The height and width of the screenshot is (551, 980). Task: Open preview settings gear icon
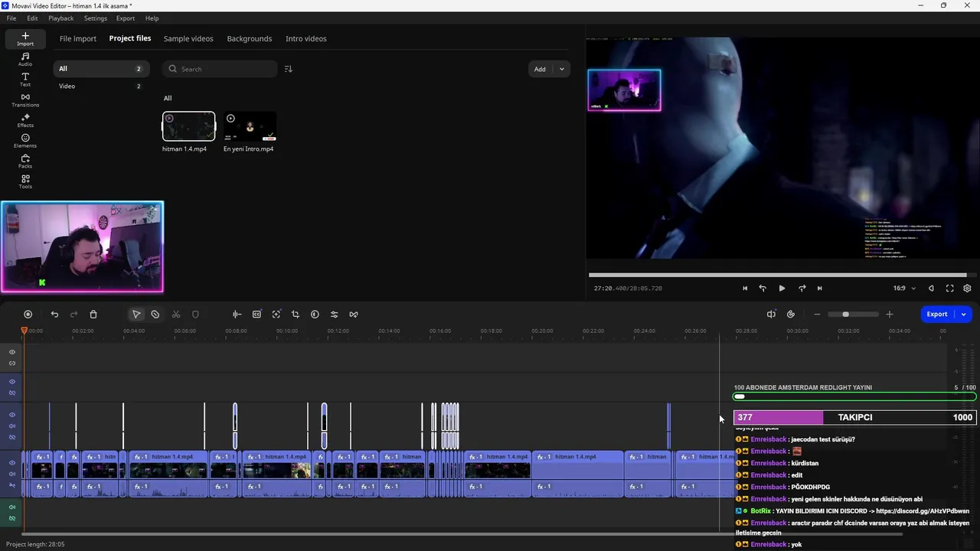[967, 289]
